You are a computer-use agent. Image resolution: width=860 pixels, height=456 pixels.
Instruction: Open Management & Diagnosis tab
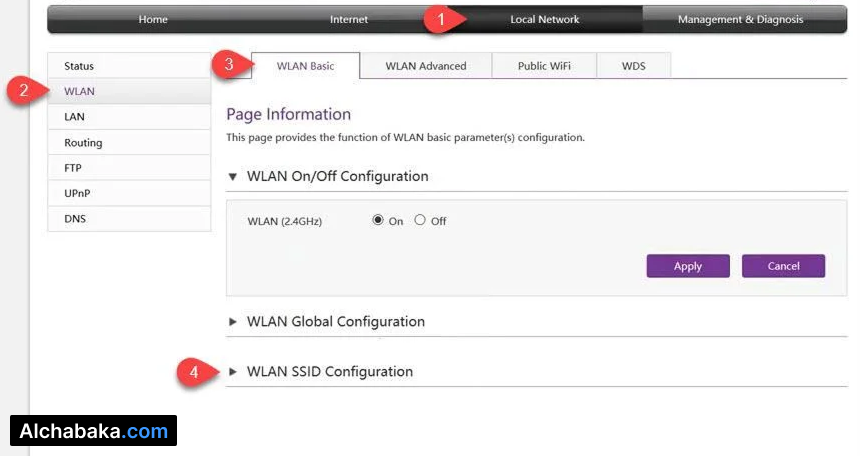pyautogui.click(x=740, y=19)
